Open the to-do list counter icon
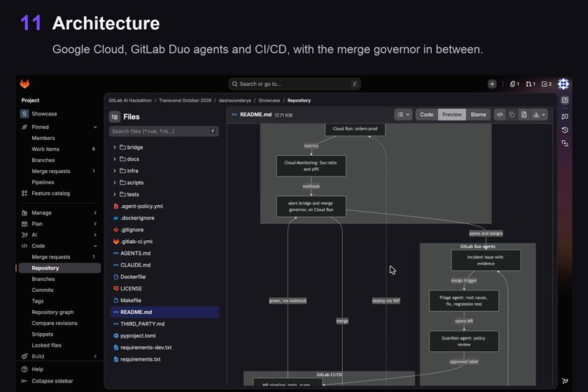 point(546,84)
